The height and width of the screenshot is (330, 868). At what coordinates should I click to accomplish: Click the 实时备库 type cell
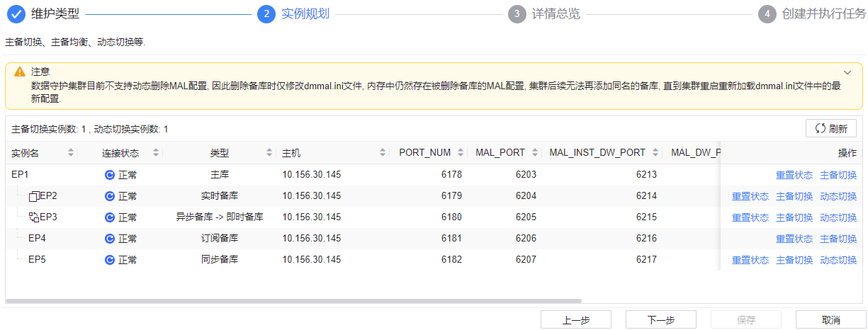click(219, 196)
